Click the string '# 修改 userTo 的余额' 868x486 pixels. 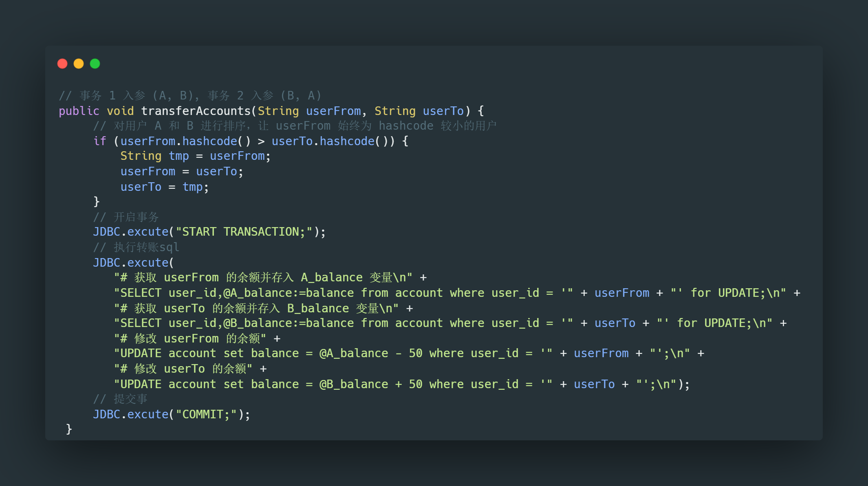pyautogui.click(x=183, y=369)
